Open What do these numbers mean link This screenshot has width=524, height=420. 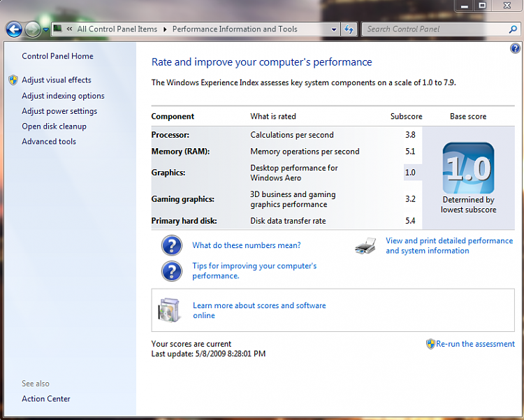[x=247, y=245]
